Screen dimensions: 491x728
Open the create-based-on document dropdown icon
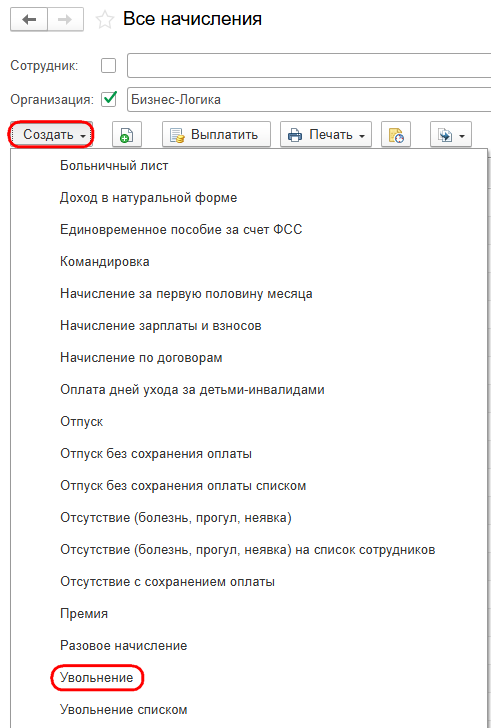[x=451, y=135]
